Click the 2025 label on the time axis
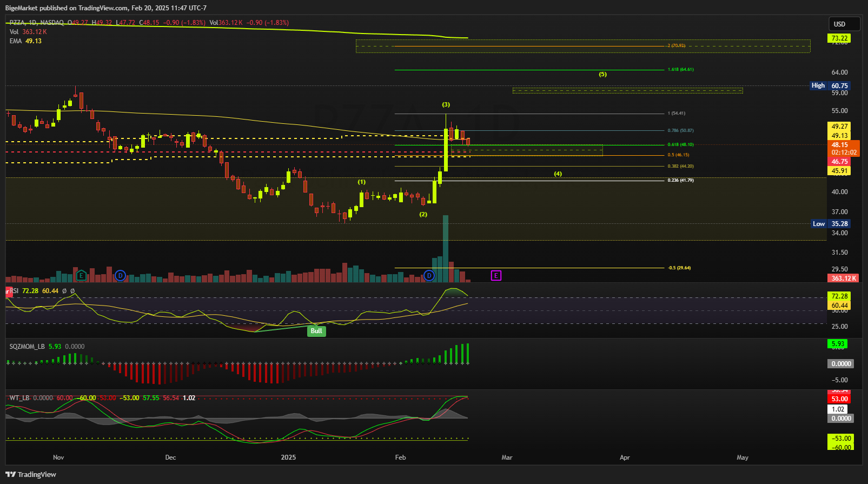The width and height of the screenshot is (868, 484). [x=288, y=458]
